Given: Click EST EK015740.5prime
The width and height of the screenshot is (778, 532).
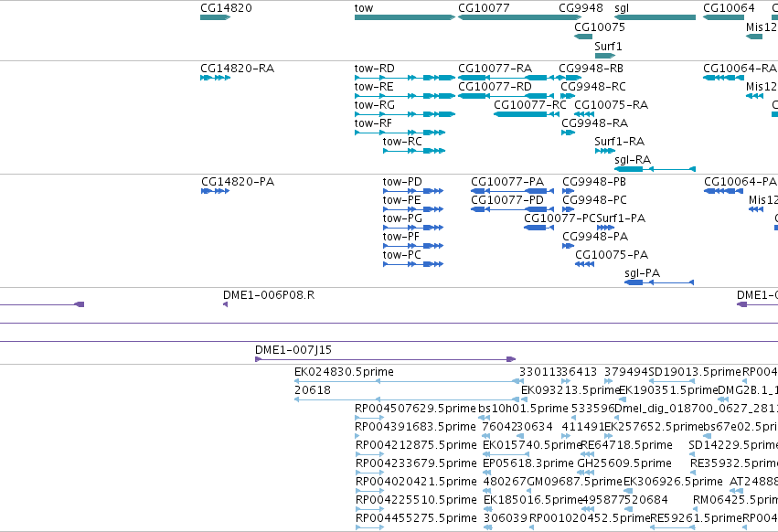Looking at the screenshot, I should 506,454.
